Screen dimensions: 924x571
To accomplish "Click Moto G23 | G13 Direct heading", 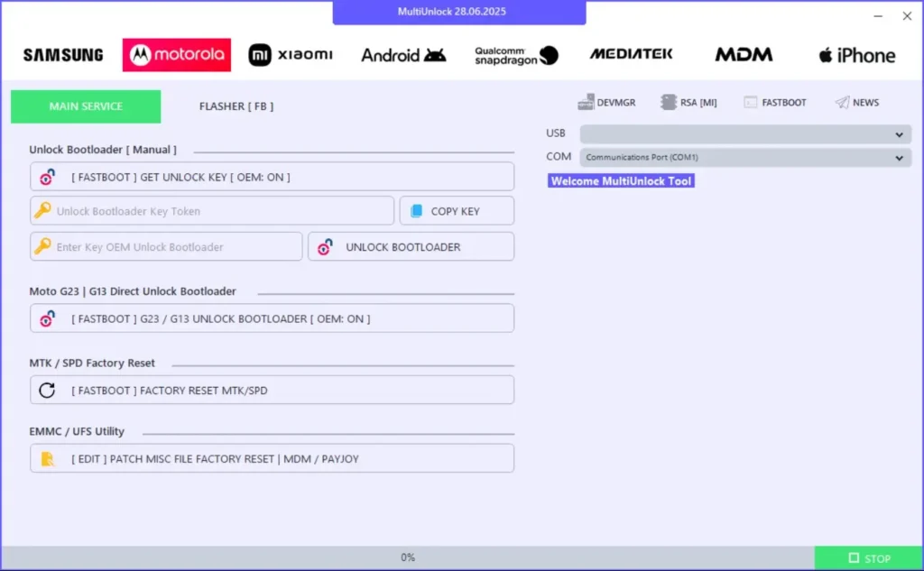I will point(133,291).
